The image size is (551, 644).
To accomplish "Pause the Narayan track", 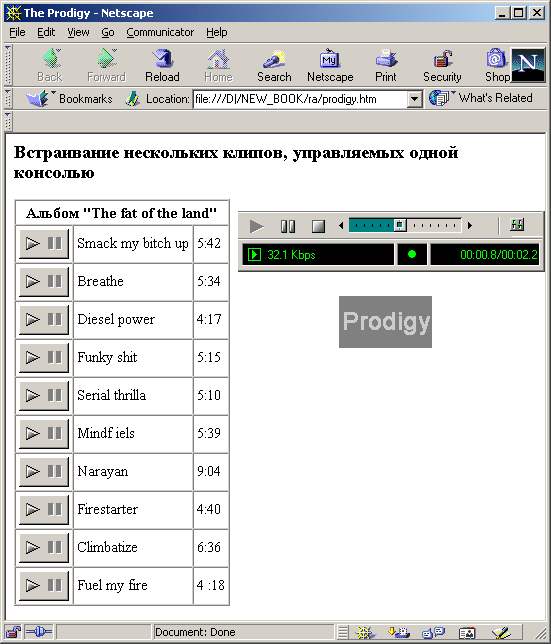I will 55,471.
